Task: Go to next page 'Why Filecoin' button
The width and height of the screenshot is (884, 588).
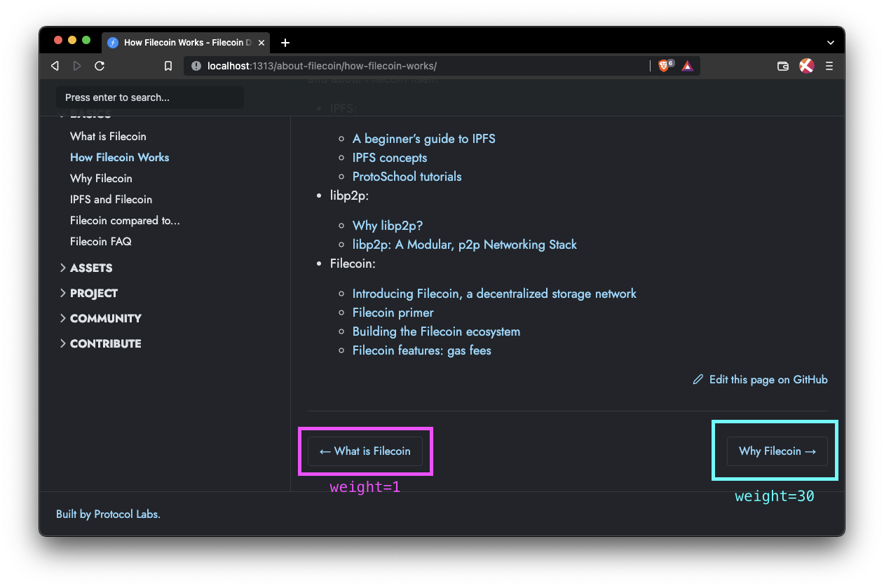Action: [x=777, y=451]
